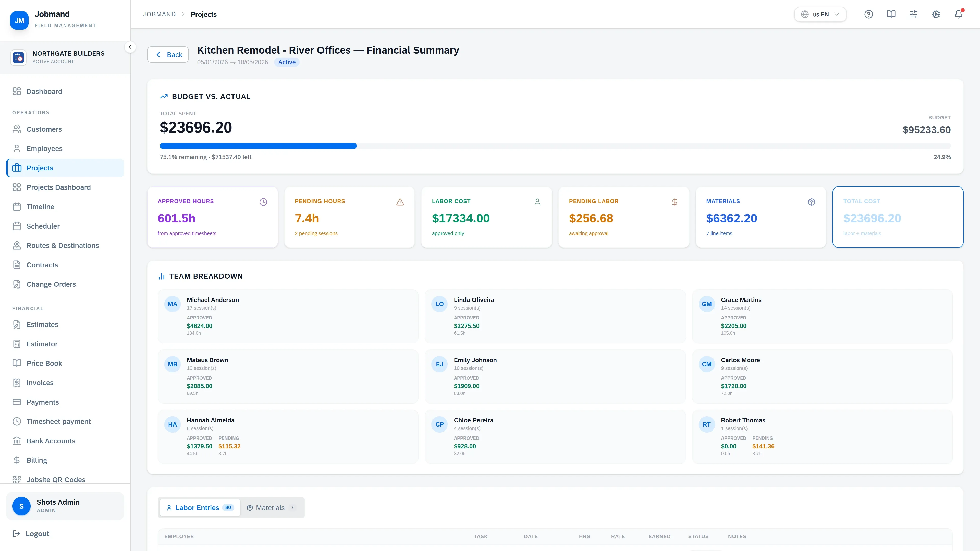Open Employees in the sidebar
This screenshot has height=551, width=980.
click(65, 149)
